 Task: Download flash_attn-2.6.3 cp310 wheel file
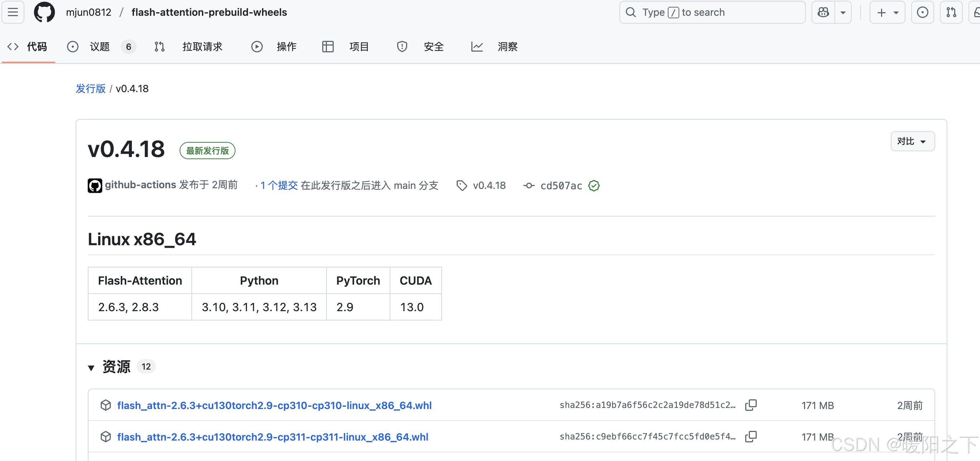point(274,405)
